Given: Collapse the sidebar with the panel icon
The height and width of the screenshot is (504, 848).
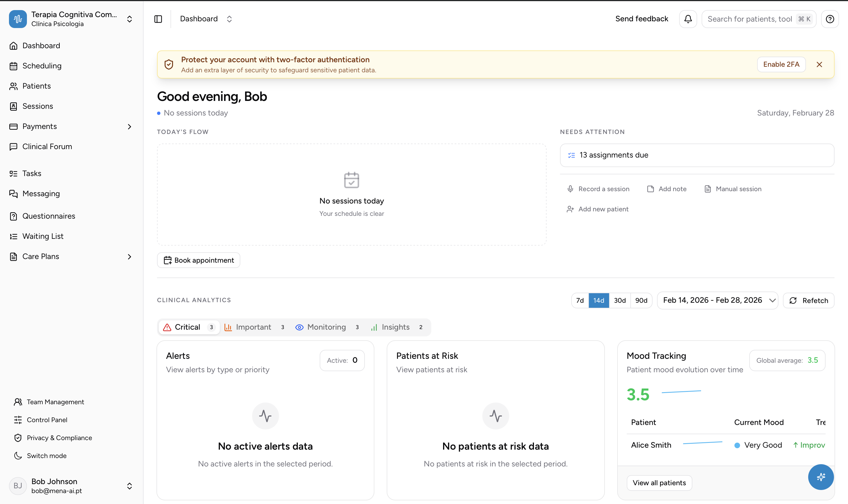Looking at the screenshot, I should [158, 19].
